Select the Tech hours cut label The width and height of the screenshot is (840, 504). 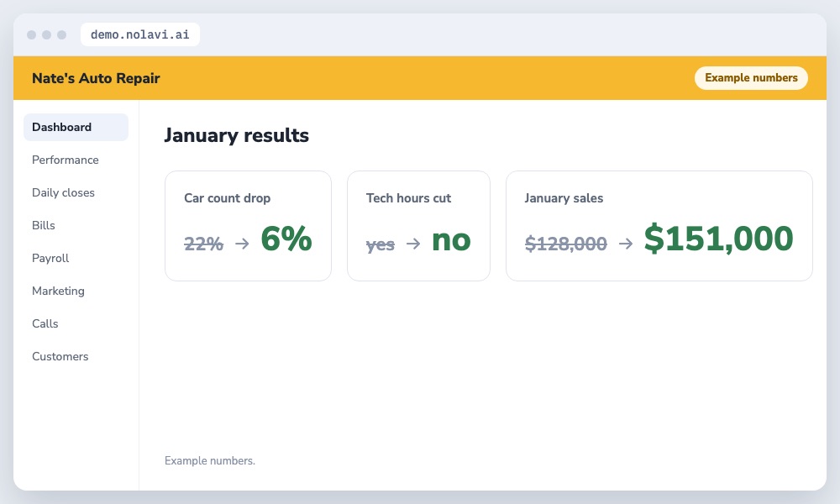pos(409,198)
